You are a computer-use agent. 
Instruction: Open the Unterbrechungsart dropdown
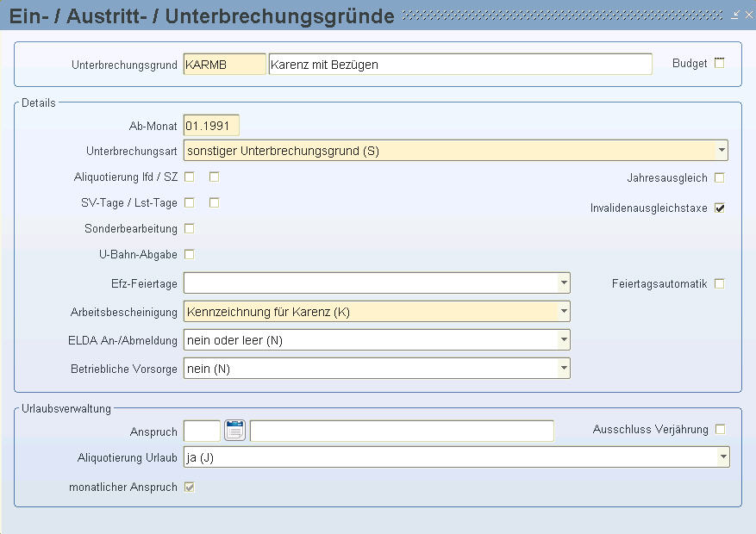pyautogui.click(x=722, y=150)
